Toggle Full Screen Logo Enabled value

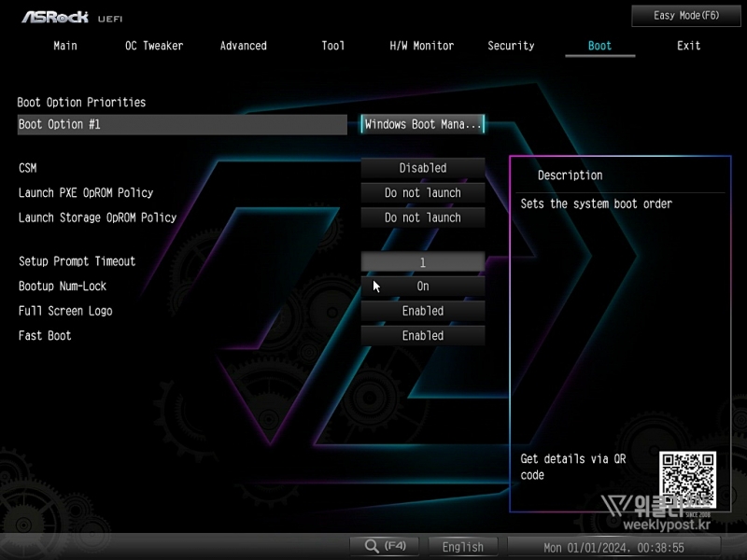pos(423,311)
